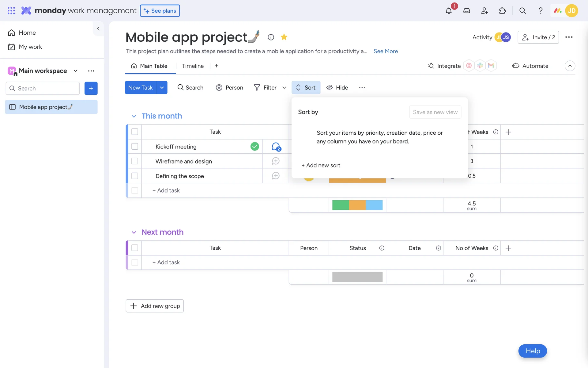
Task: Expand the Main workspace dropdown
Action: point(75,71)
